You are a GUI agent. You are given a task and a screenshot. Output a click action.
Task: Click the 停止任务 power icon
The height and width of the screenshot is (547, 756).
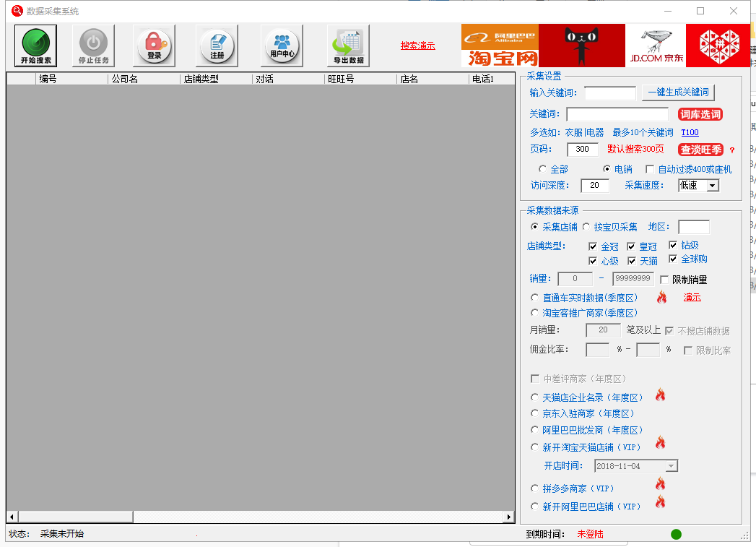tap(94, 46)
